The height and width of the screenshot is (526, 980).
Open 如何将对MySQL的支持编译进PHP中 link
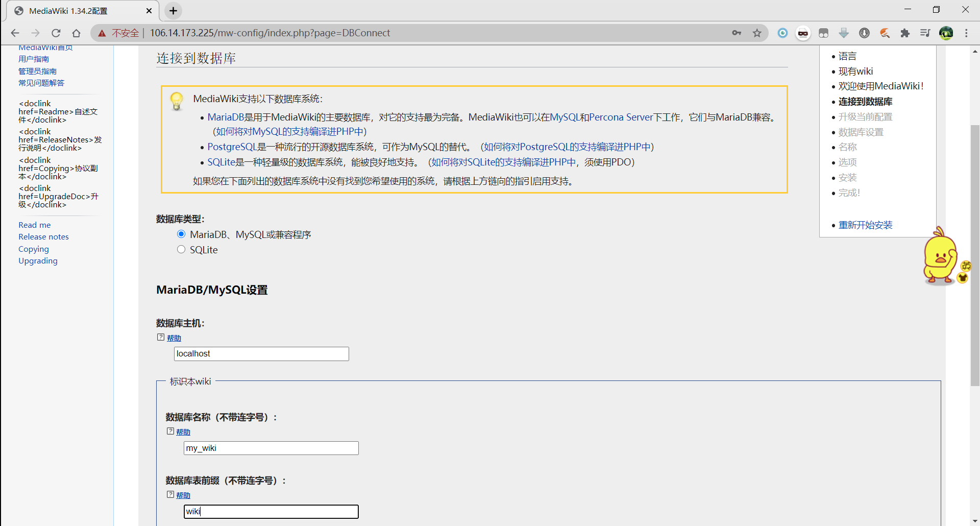click(x=289, y=132)
